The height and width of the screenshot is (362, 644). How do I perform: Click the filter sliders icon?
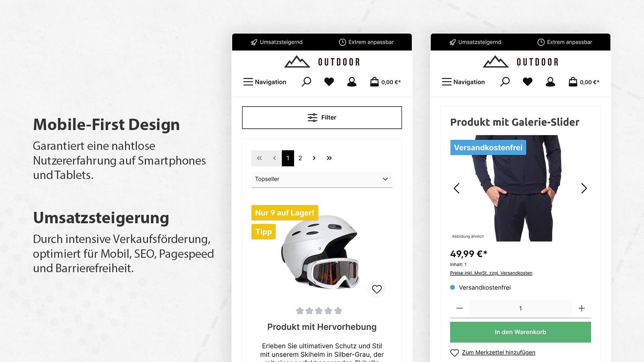(312, 117)
